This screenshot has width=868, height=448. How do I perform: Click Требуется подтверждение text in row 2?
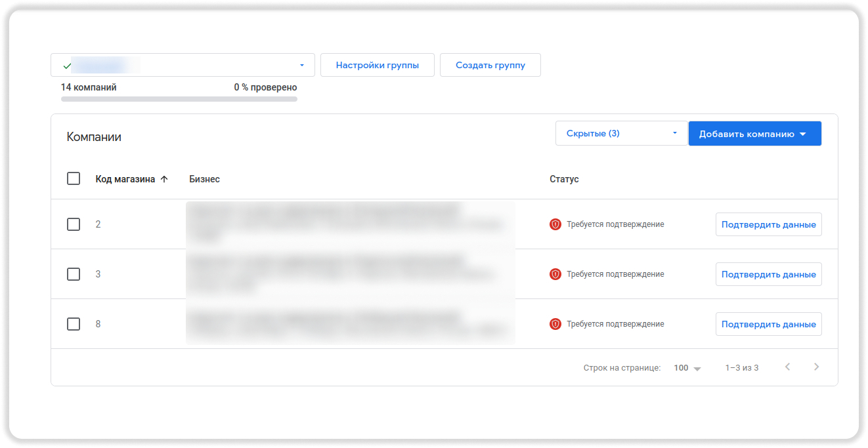615,224
